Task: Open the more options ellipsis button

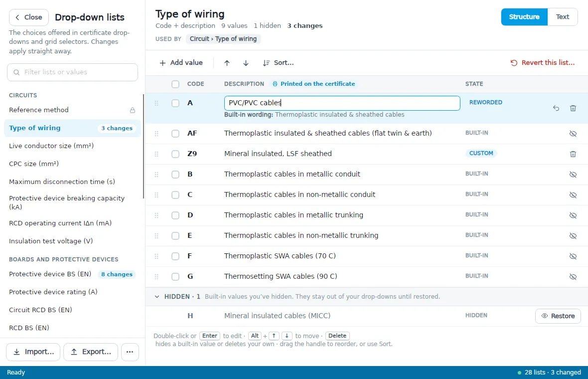Action: click(130, 352)
